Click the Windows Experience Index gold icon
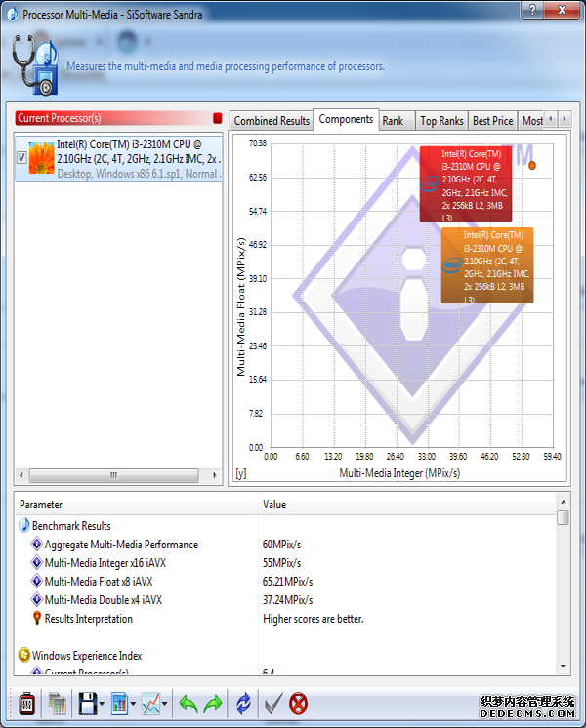 24,655
